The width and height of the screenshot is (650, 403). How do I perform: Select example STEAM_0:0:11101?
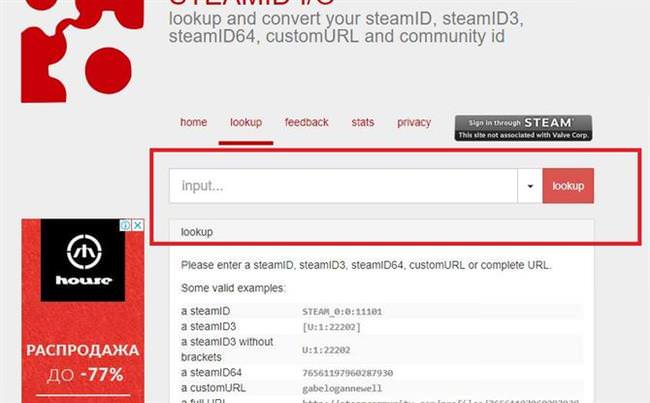[x=342, y=312]
